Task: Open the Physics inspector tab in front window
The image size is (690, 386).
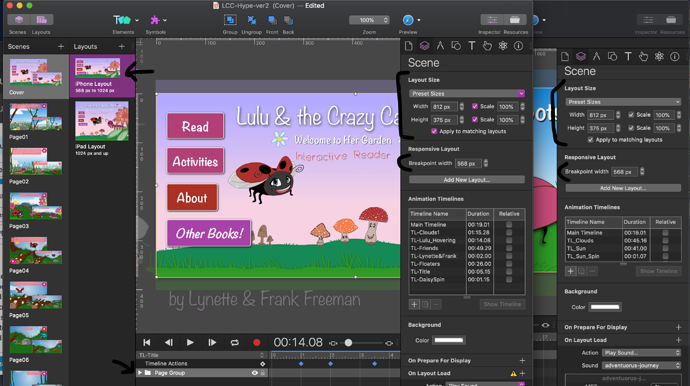Action: click(x=503, y=46)
